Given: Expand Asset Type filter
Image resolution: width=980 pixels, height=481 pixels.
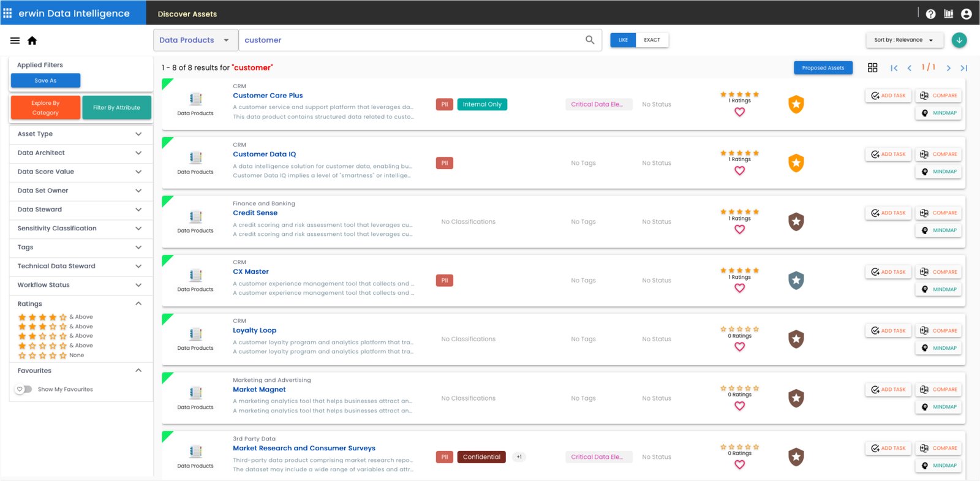Looking at the screenshot, I should click(x=80, y=134).
